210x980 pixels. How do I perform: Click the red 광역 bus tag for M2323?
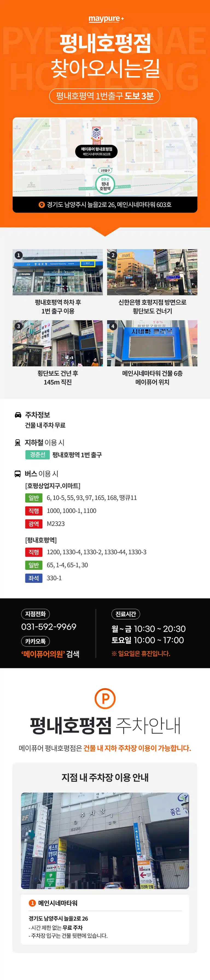click(34, 524)
